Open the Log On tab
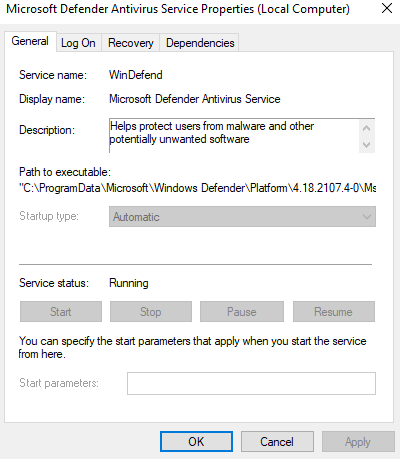The width and height of the screenshot is (400, 459). [78, 43]
